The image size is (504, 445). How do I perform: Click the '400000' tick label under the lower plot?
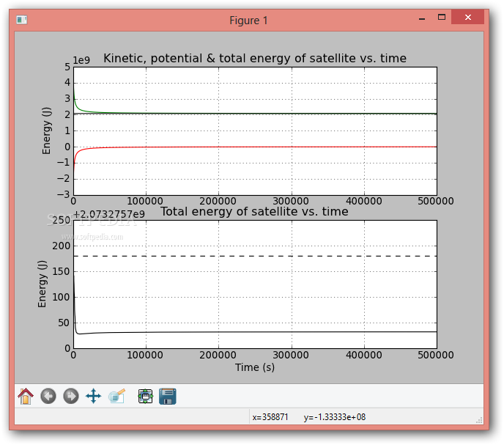click(364, 355)
